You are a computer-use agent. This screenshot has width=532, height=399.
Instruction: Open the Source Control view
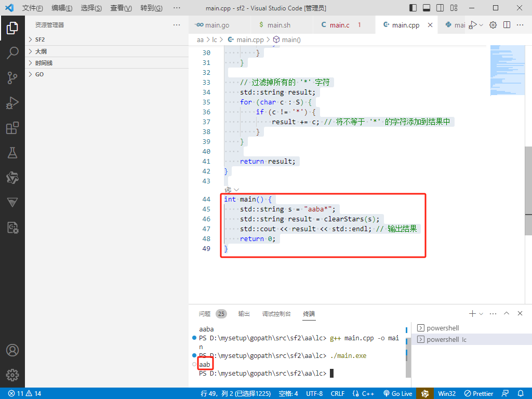pyautogui.click(x=12, y=78)
